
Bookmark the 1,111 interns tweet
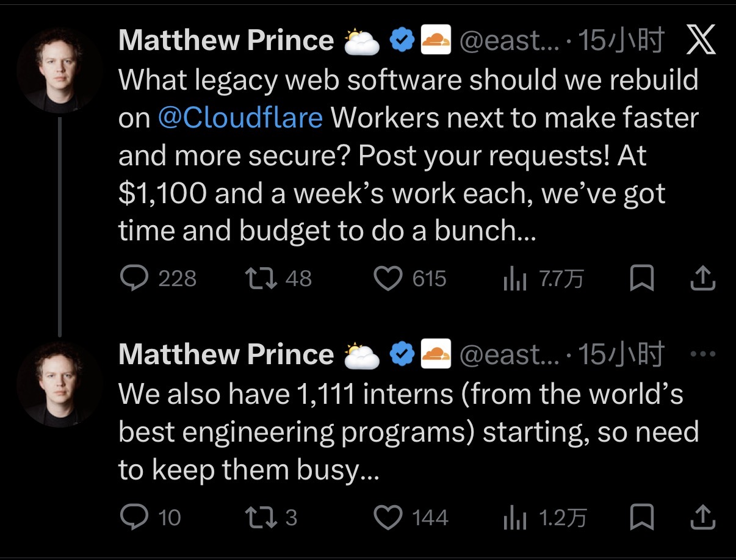tap(641, 517)
